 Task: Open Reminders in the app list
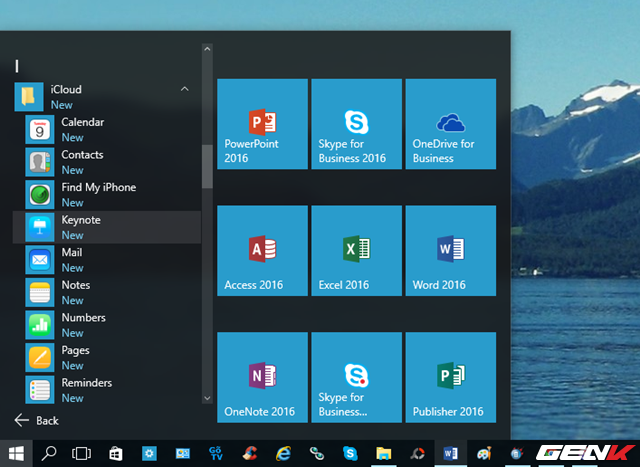point(86,390)
